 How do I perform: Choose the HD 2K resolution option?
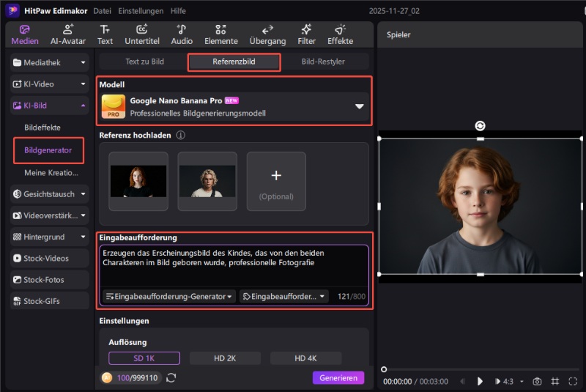[x=225, y=358]
